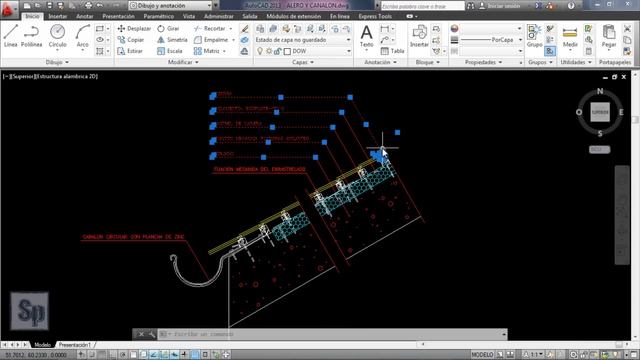Screen dimensions: 640x360
Task: Click the Estirar (stretch) tool
Action: coord(130,51)
